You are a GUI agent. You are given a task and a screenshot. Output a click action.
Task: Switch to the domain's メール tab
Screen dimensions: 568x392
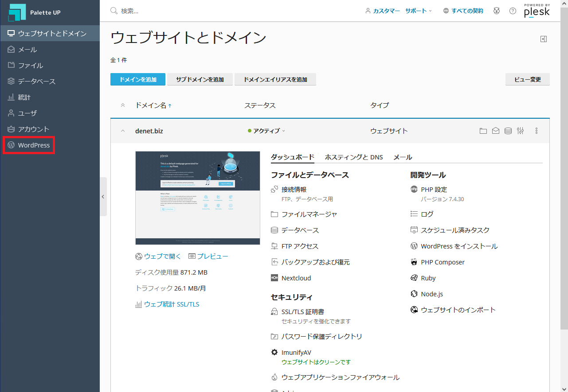[x=403, y=157]
